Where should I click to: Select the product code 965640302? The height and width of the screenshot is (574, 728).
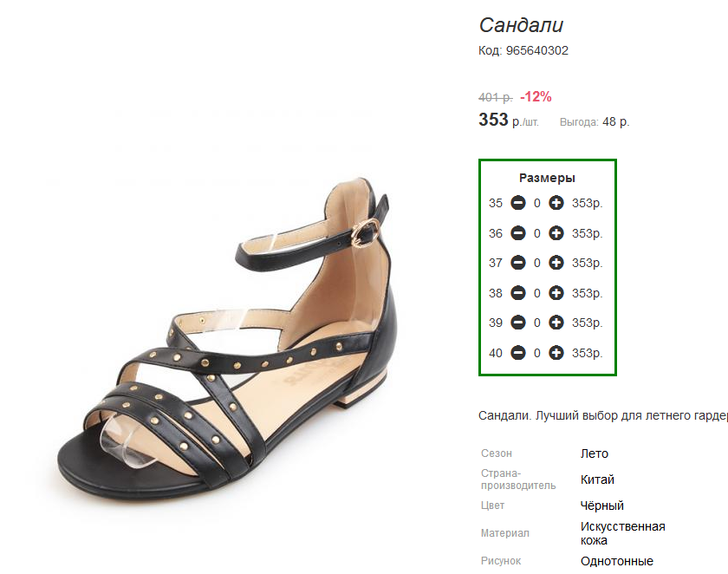click(x=537, y=50)
